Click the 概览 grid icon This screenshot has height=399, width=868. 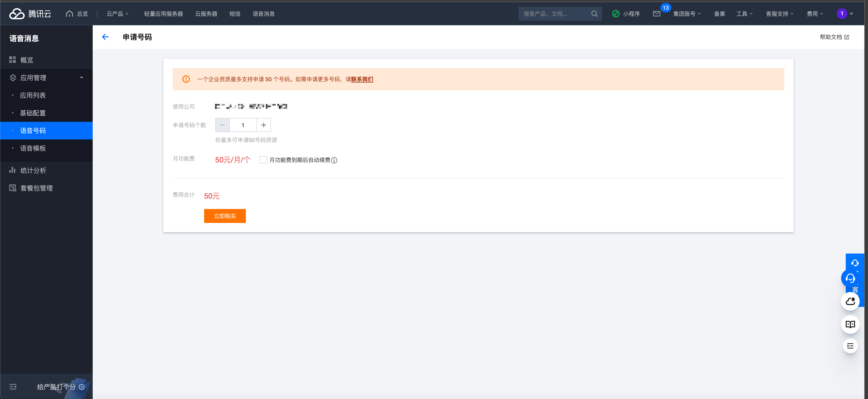coord(13,60)
